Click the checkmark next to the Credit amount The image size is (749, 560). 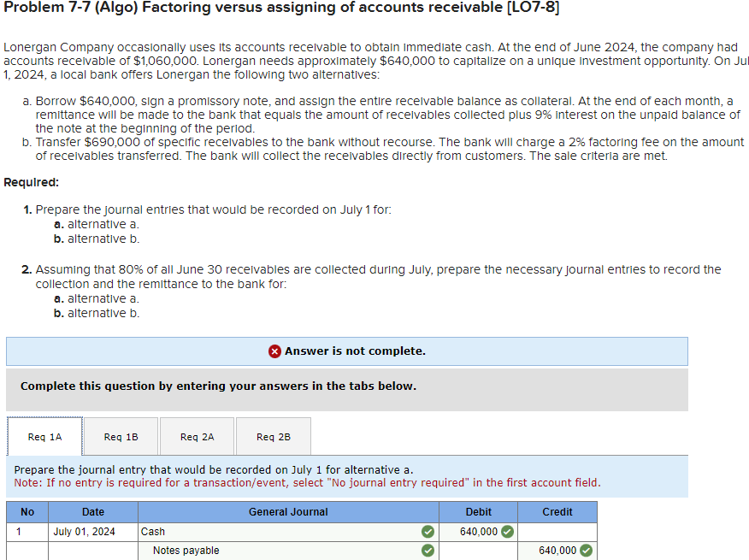point(587,550)
